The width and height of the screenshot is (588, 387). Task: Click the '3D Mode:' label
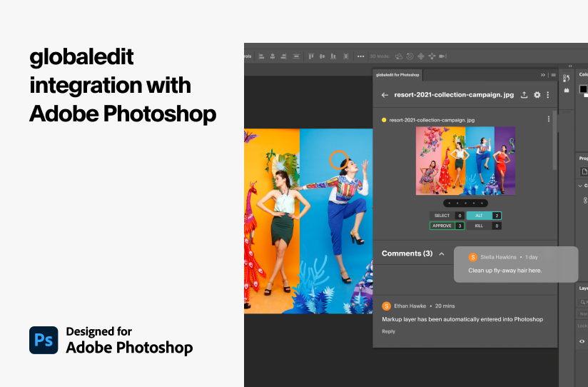(380, 56)
